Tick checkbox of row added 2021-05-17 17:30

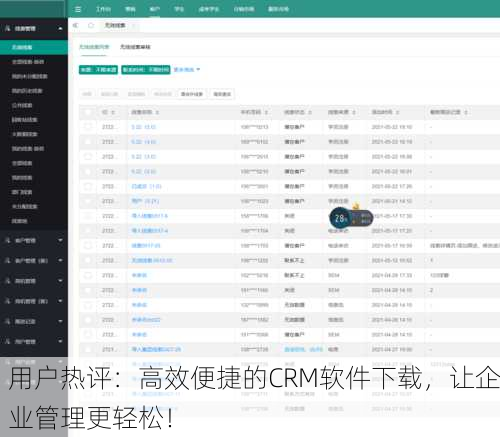[88, 216]
